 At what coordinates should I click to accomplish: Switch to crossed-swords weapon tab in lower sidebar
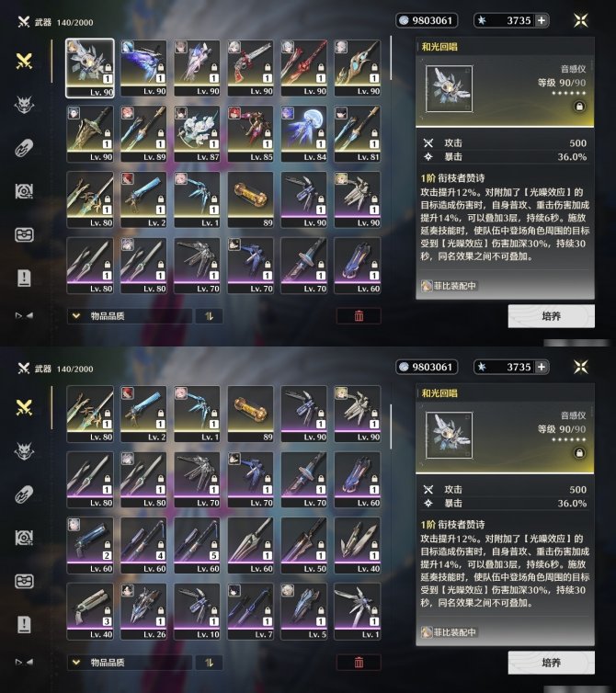(x=24, y=407)
